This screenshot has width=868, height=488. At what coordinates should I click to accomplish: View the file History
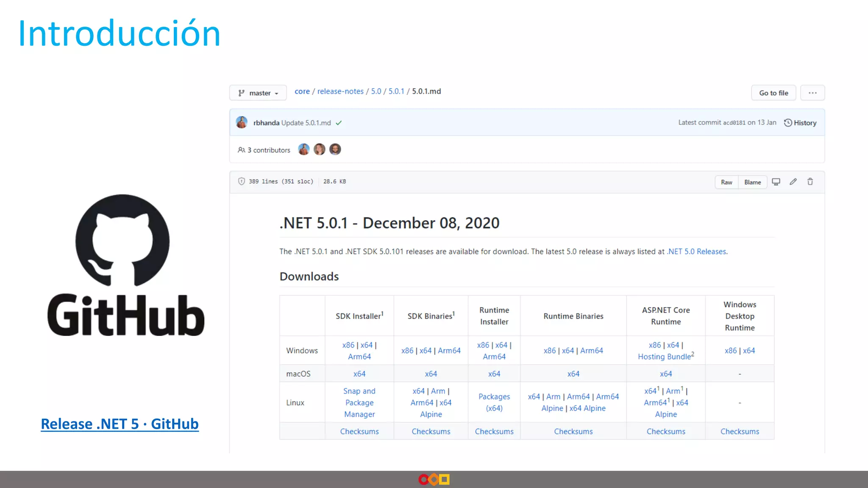click(x=800, y=123)
